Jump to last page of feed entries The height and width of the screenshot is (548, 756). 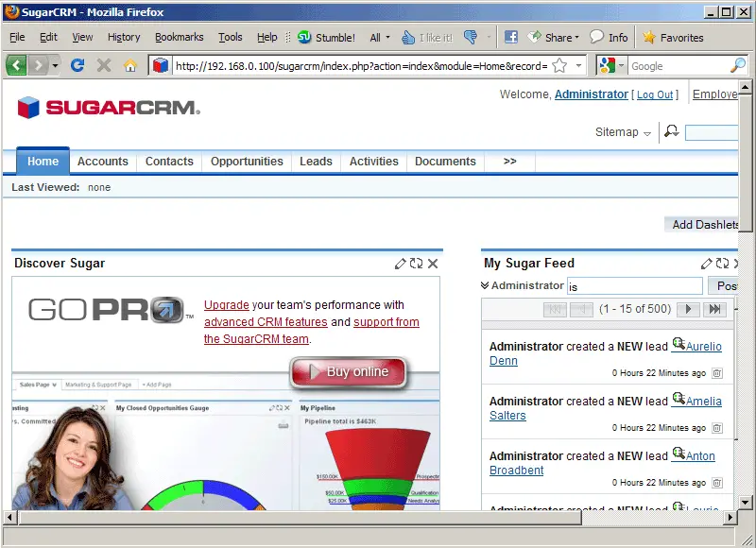coord(715,309)
